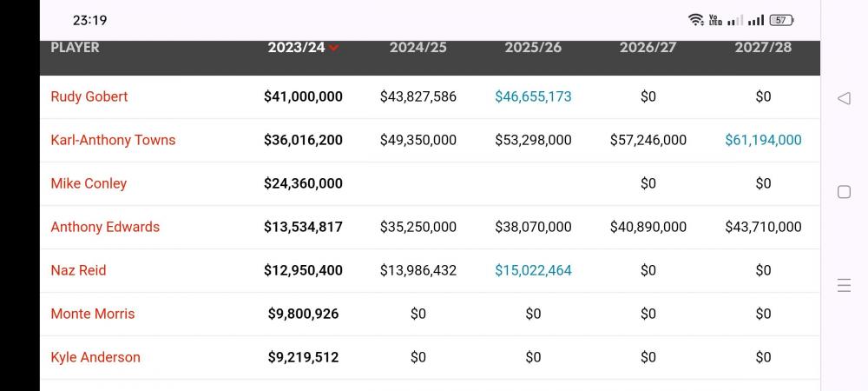Sort table by 2027/28 column header
The width and height of the screenshot is (868, 391).
pos(763,48)
